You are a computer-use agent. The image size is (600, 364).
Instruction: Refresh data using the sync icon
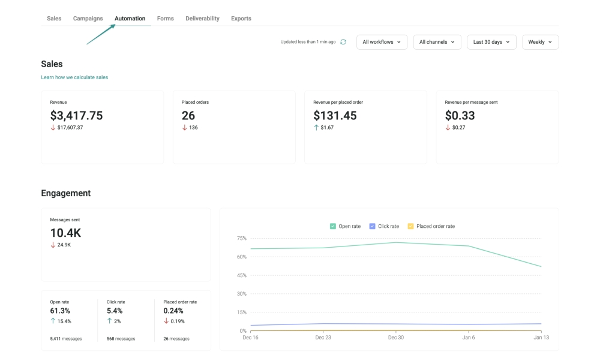tap(342, 41)
